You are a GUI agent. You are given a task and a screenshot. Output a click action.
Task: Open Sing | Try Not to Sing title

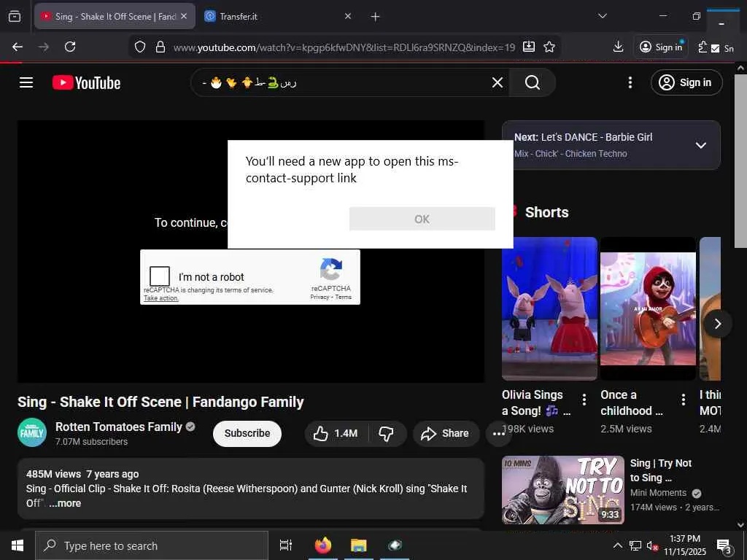coord(660,470)
